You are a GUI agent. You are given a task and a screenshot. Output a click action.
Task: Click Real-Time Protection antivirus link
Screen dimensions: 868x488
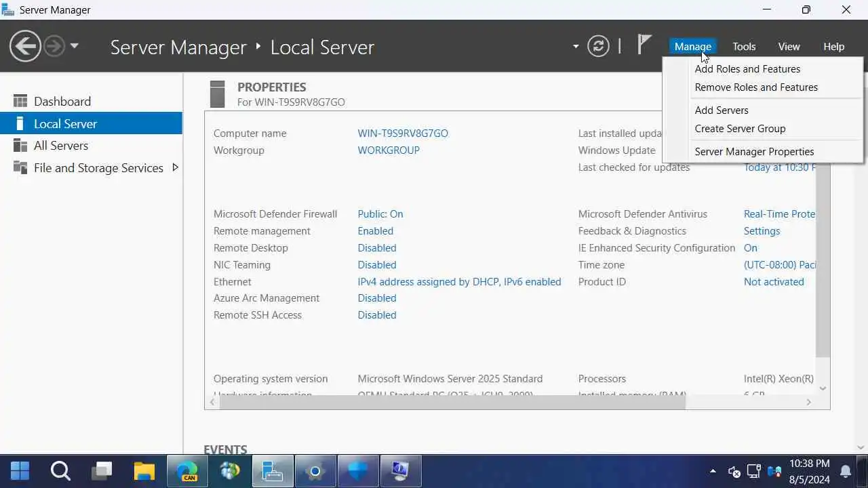779,214
